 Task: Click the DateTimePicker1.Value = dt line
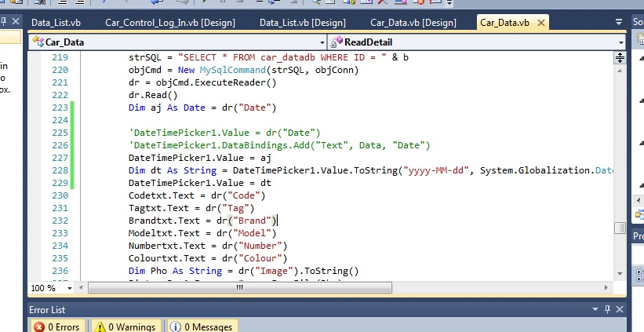(x=199, y=183)
